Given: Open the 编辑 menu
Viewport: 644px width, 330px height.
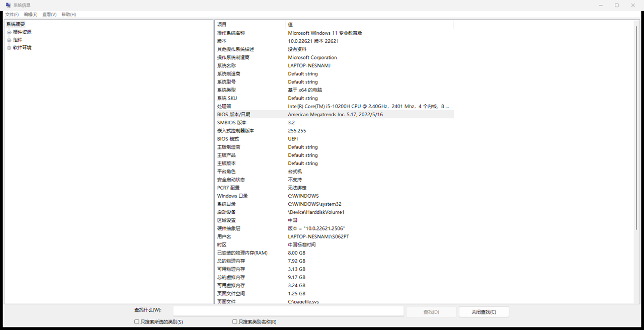Looking at the screenshot, I should [30, 14].
